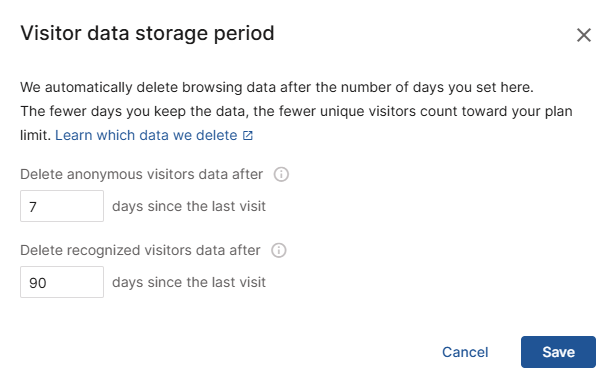Image resolution: width=613 pixels, height=380 pixels.
Task: Click info icon next to anonymous visitors label
Action: click(281, 174)
